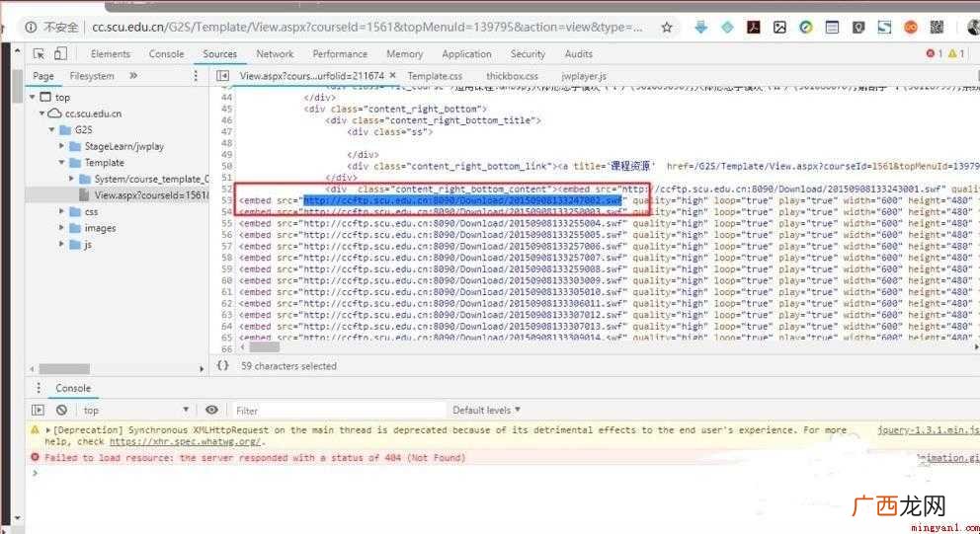Open the jwplayer.js file tab
Viewport: 980px width, 534px height.
coord(584,76)
